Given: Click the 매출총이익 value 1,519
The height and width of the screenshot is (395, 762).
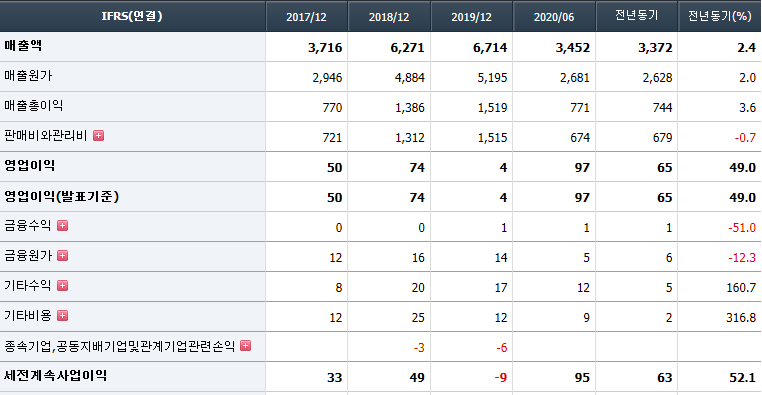Looking at the screenshot, I should click(x=492, y=107).
